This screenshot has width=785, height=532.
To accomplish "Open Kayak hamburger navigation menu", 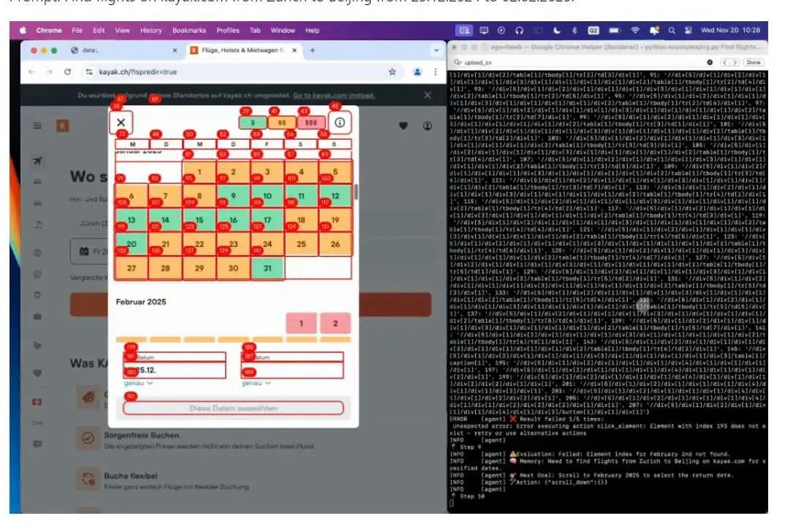I will 37,126.
